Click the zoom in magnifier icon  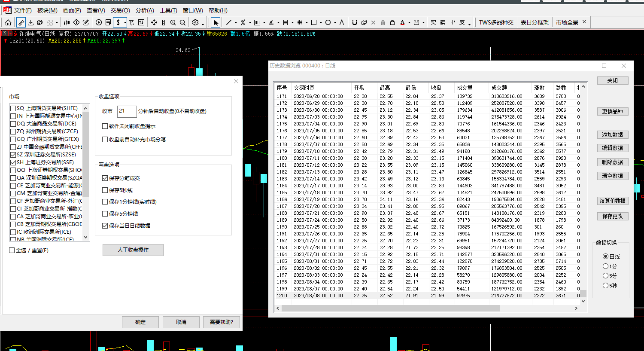[173, 22]
